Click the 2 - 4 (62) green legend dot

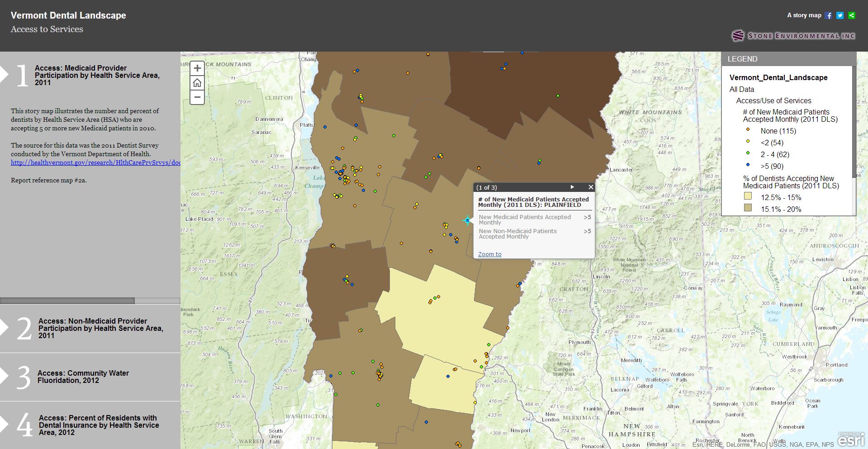[x=748, y=153]
